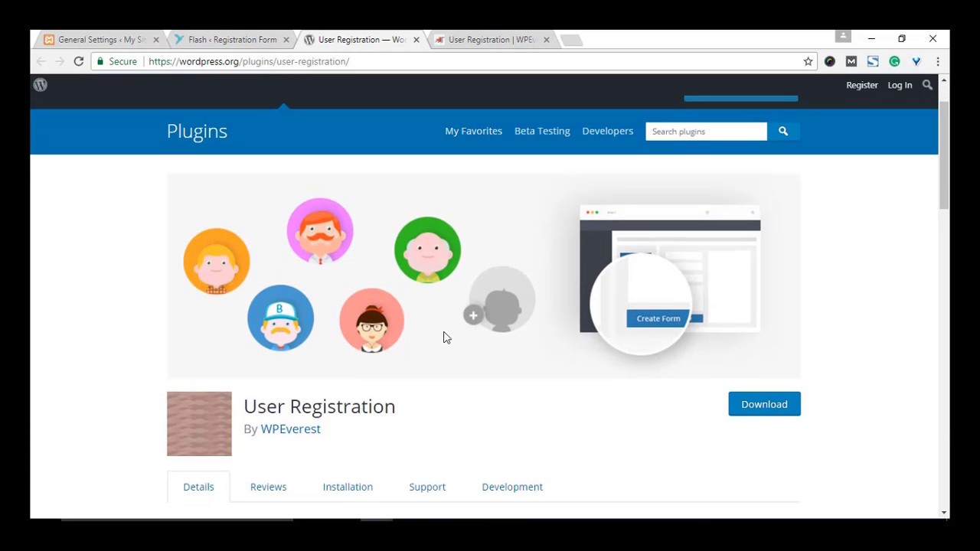Close the User Registration WPEverest tab
This screenshot has width=980, height=551.
[x=546, y=40]
